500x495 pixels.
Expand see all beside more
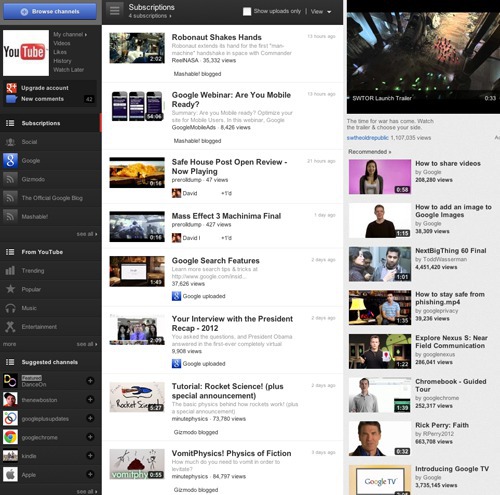[87, 344]
